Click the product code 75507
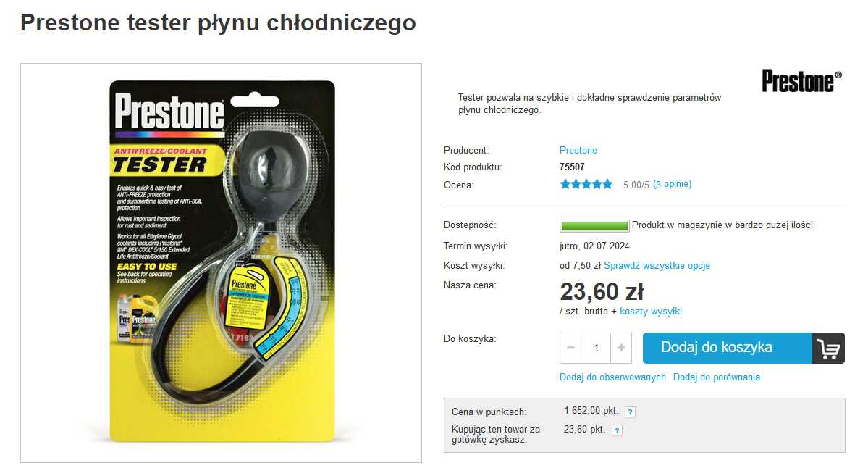The image size is (868, 476). point(572,167)
